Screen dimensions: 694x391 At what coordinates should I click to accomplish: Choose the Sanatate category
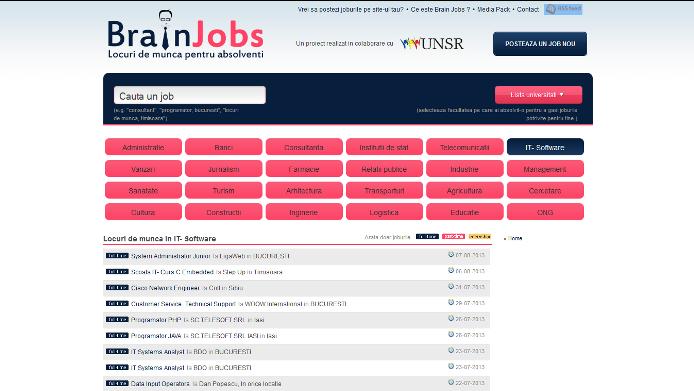click(x=143, y=190)
